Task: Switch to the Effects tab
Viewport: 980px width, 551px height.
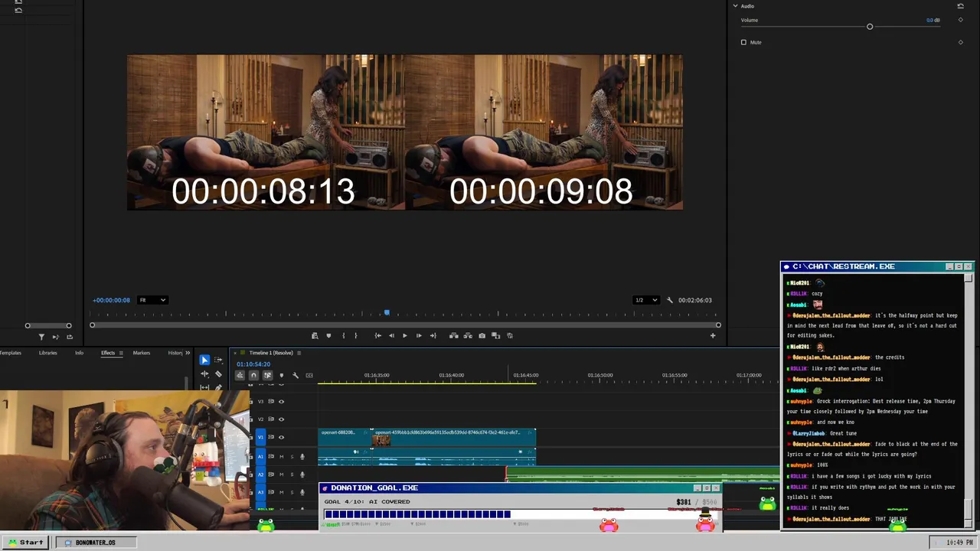Action: point(108,353)
